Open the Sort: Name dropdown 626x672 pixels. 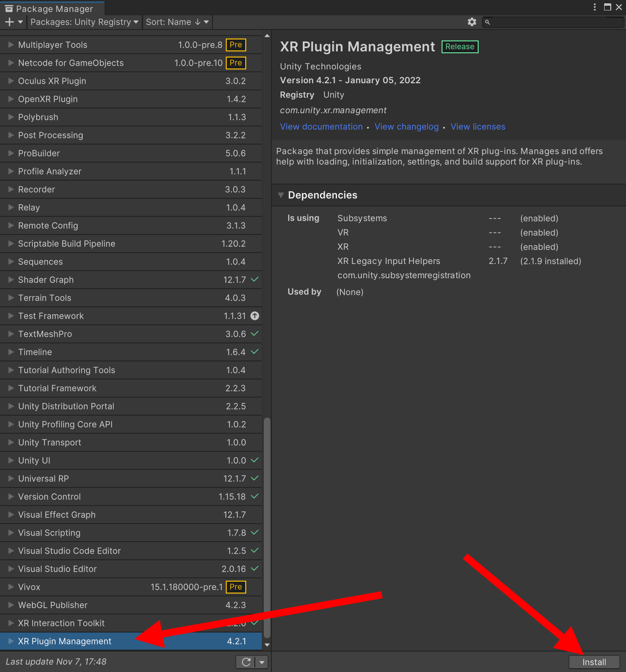(x=177, y=22)
